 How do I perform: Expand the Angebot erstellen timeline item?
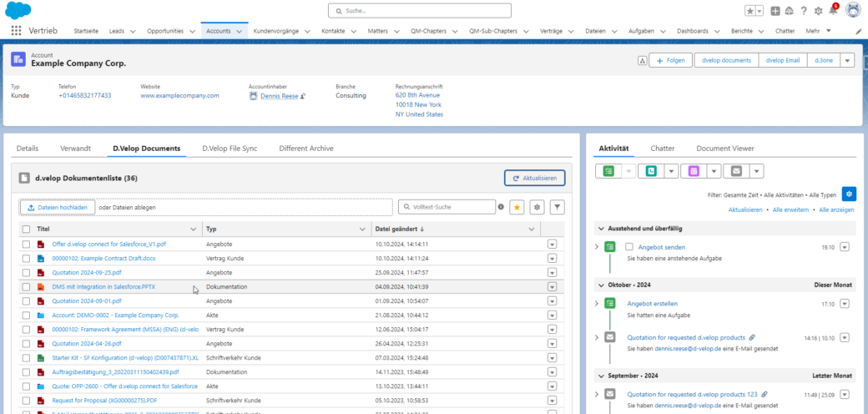tap(596, 303)
